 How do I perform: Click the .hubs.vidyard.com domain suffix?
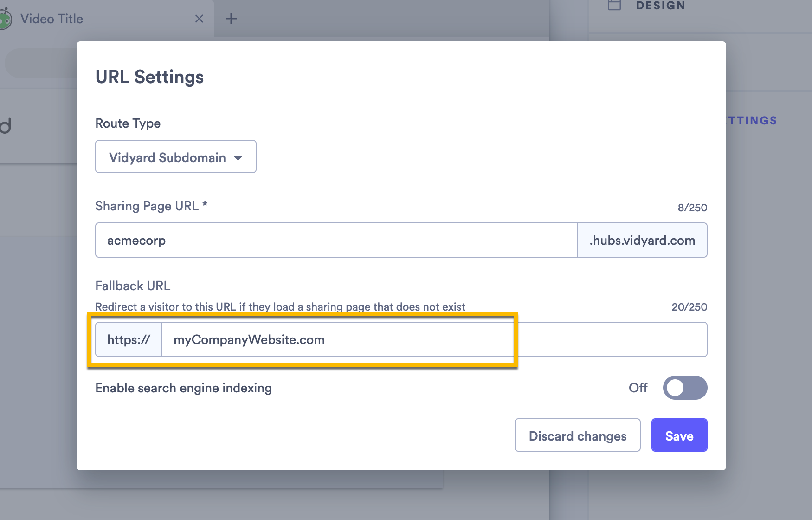[642, 240]
